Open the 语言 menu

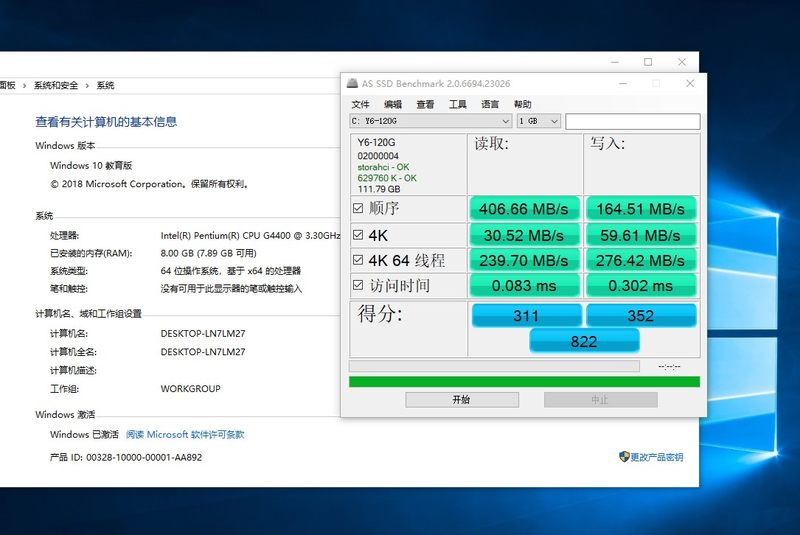[x=490, y=104]
